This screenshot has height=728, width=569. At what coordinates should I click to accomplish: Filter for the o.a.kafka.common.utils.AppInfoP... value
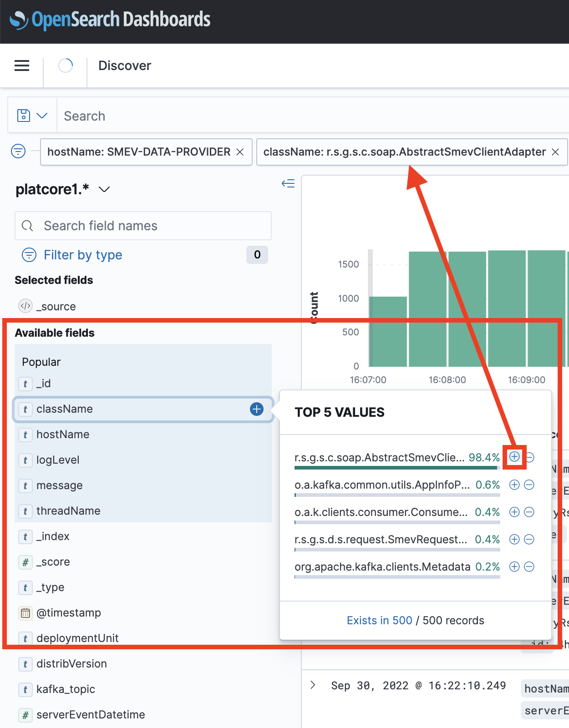[514, 485]
